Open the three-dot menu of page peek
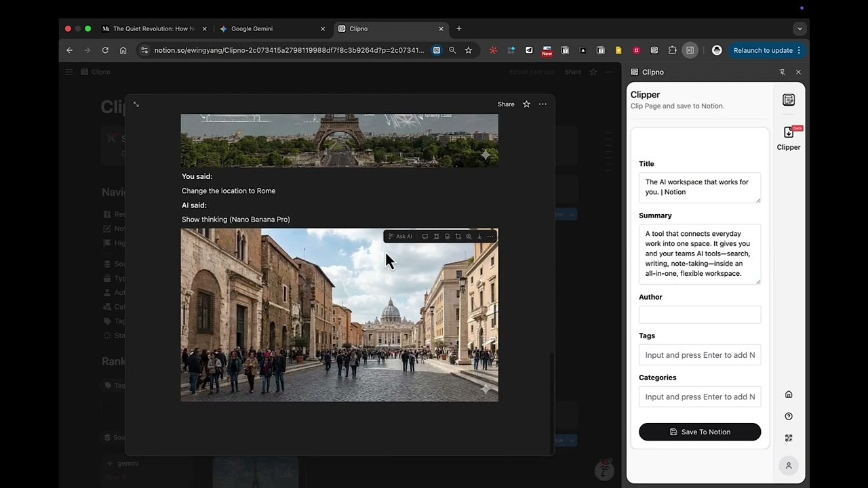The image size is (868, 488). (x=542, y=104)
